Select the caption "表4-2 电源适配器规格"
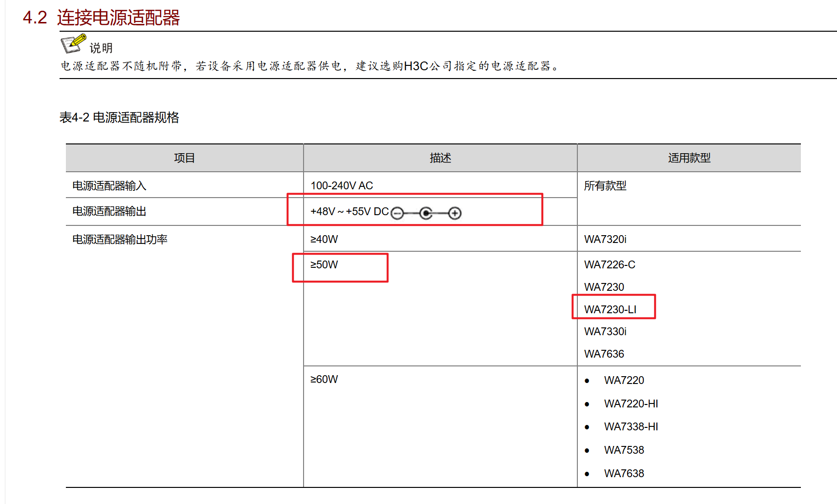This screenshot has width=837, height=504. pyautogui.click(x=120, y=118)
